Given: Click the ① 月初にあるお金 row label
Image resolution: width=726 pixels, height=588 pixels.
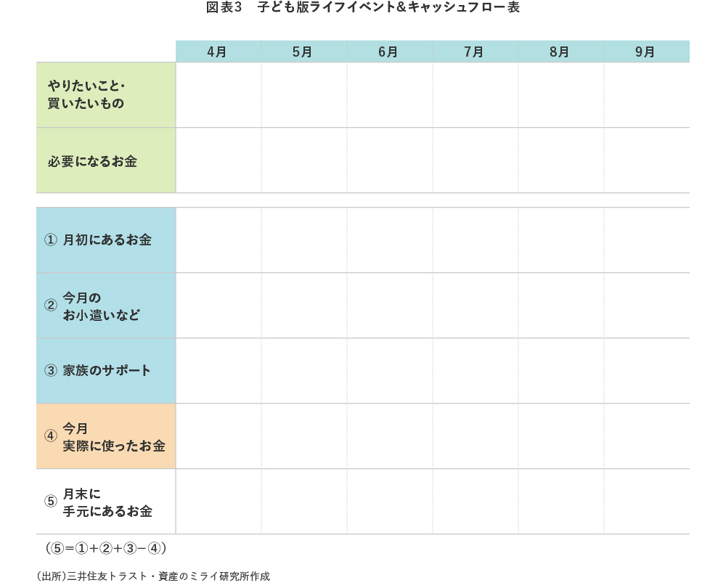Looking at the screenshot, I should [99, 240].
